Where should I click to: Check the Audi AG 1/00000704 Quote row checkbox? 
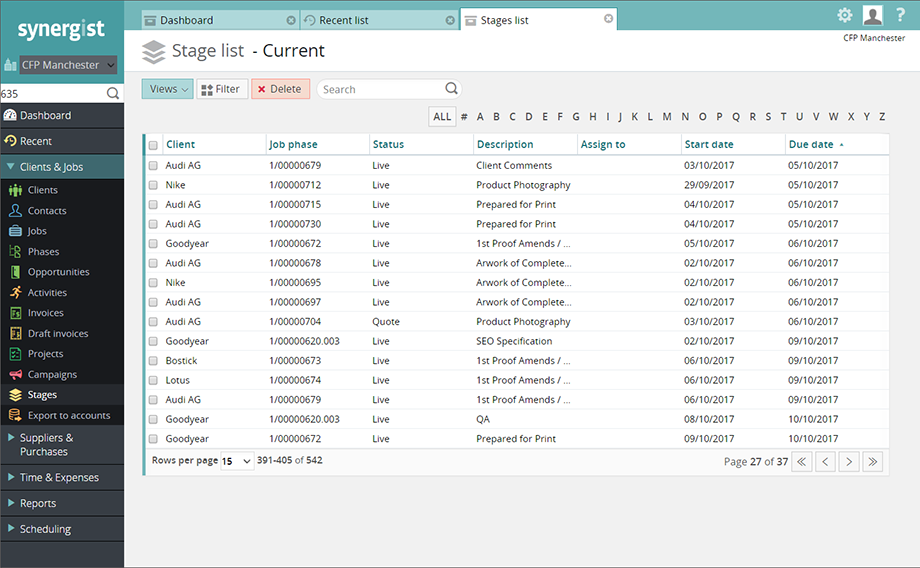coord(153,322)
